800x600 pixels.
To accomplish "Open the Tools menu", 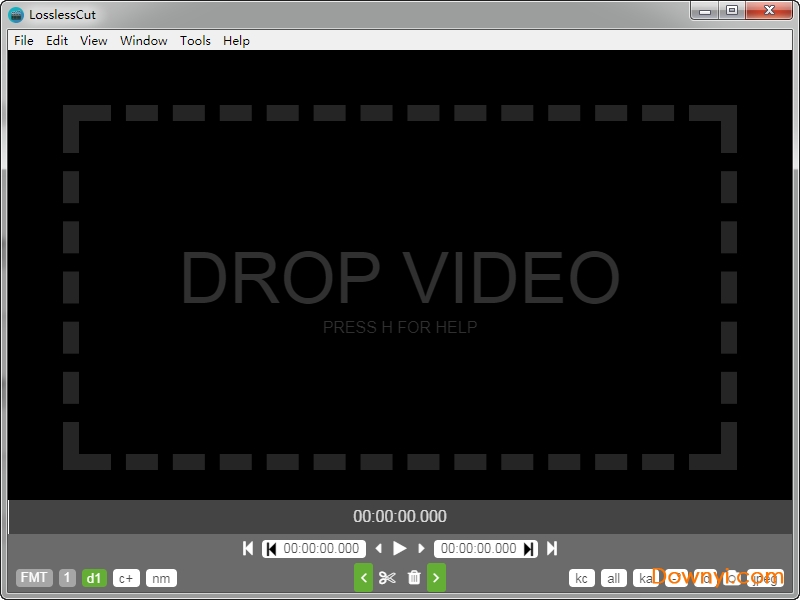I will pyautogui.click(x=195, y=41).
